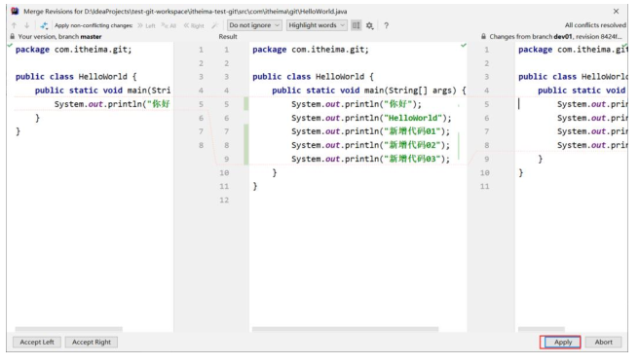Click 'All conflicts resolved' status text

tap(595, 25)
